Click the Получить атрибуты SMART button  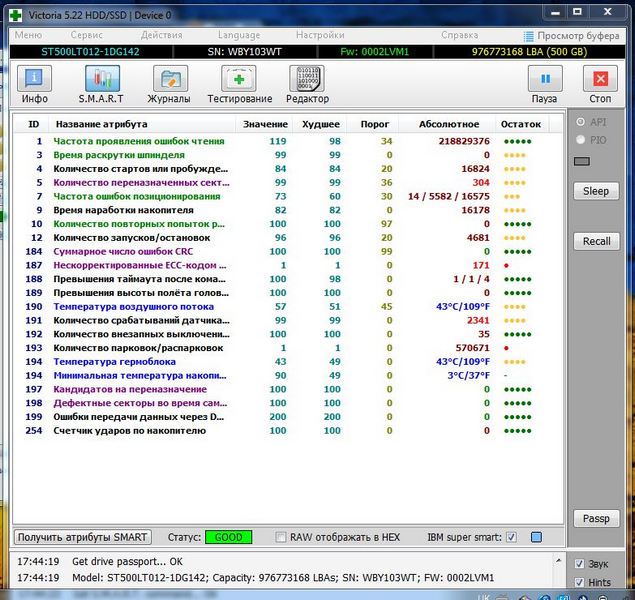[84, 537]
